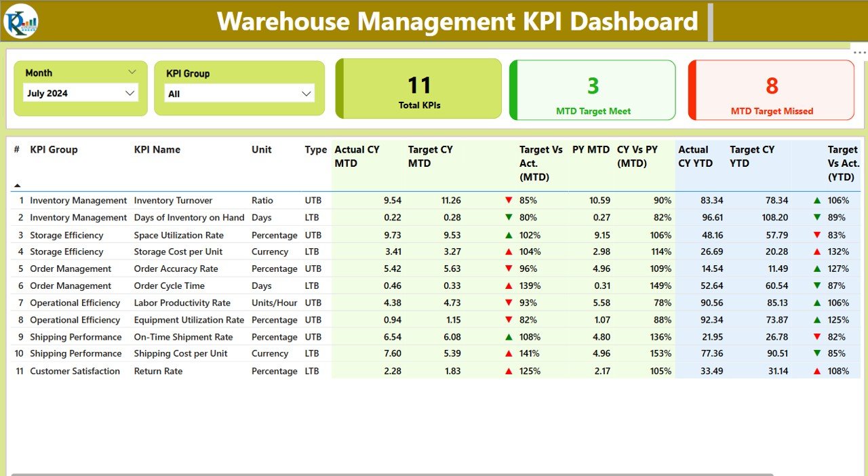This screenshot has height=476, width=868.
Task: Sort by Type column header
Action: [316, 150]
